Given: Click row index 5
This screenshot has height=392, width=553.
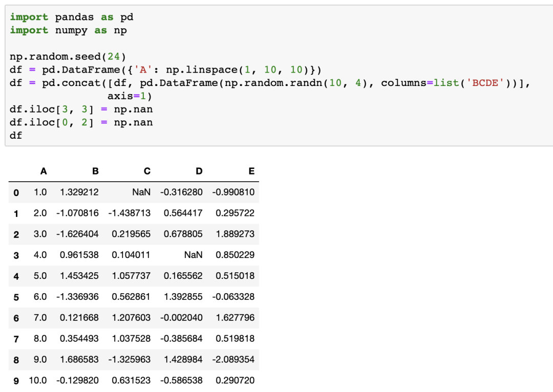Looking at the screenshot, I should pyautogui.click(x=16, y=297).
